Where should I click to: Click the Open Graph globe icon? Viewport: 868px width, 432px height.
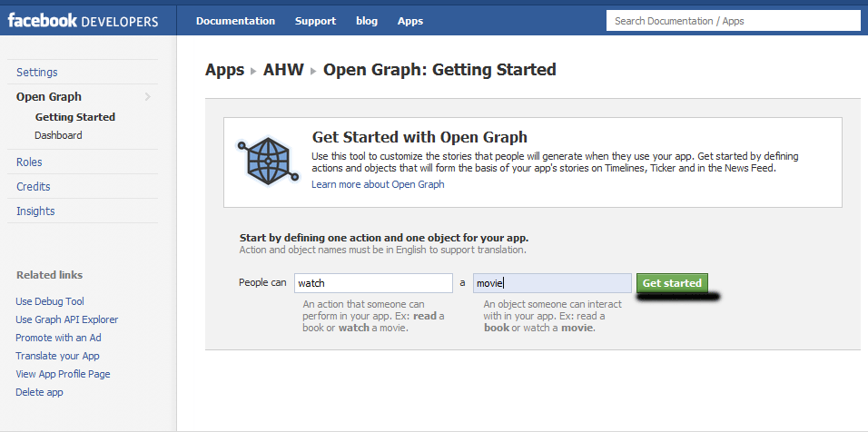point(268,162)
